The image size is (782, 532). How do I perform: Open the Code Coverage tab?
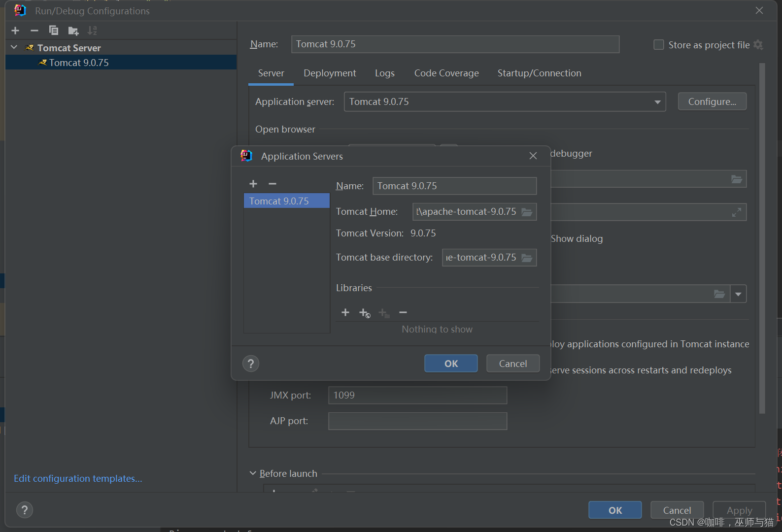click(446, 73)
